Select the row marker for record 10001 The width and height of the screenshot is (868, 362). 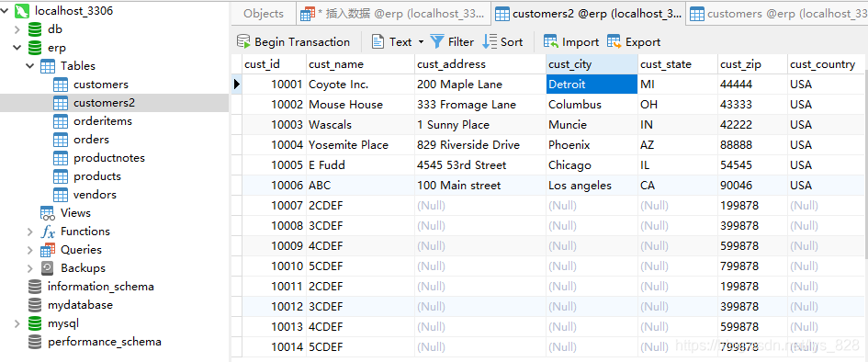(236, 85)
